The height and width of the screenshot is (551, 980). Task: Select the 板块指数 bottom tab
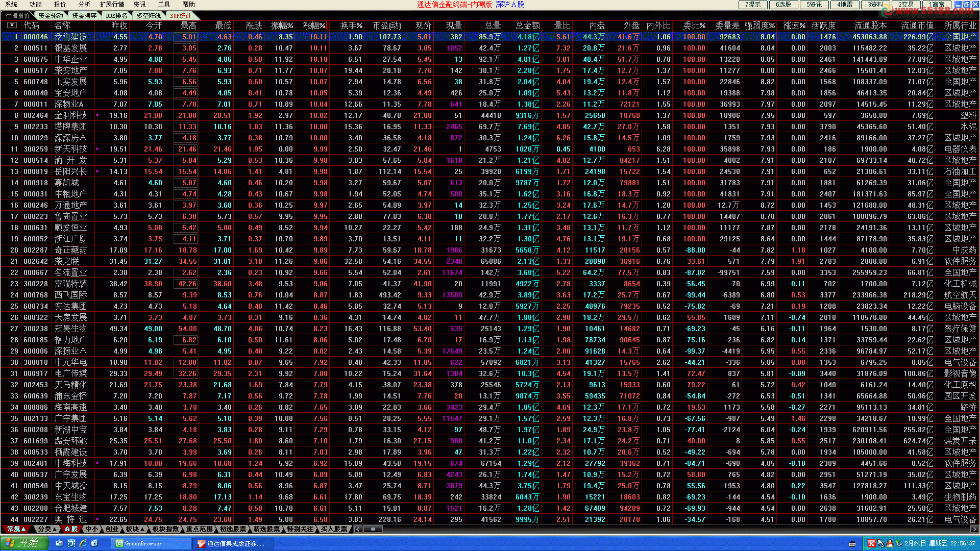pyautogui.click(x=165, y=529)
